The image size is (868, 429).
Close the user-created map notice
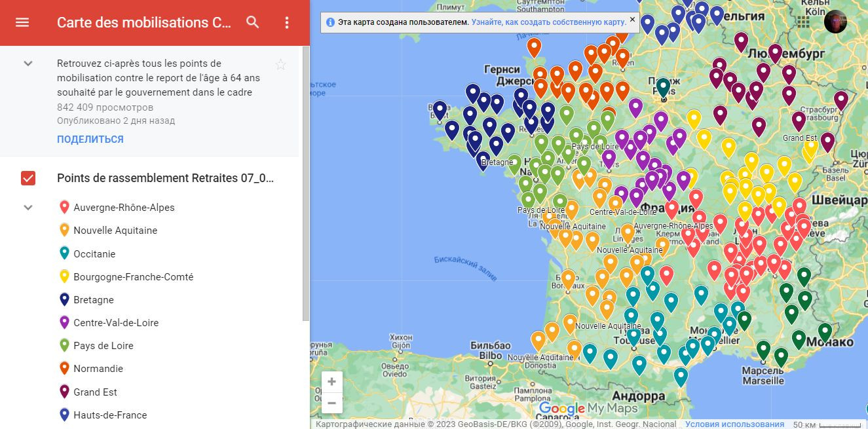click(632, 20)
